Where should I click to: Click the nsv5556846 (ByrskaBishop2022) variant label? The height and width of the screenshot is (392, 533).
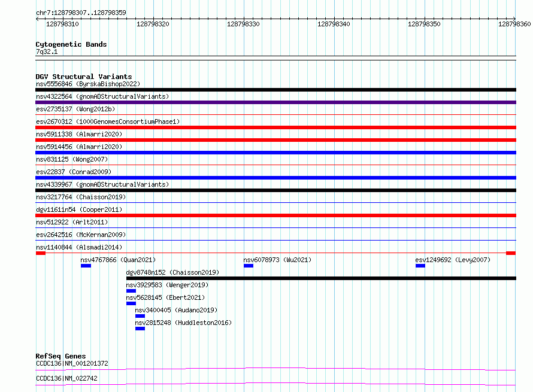click(x=88, y=84)
